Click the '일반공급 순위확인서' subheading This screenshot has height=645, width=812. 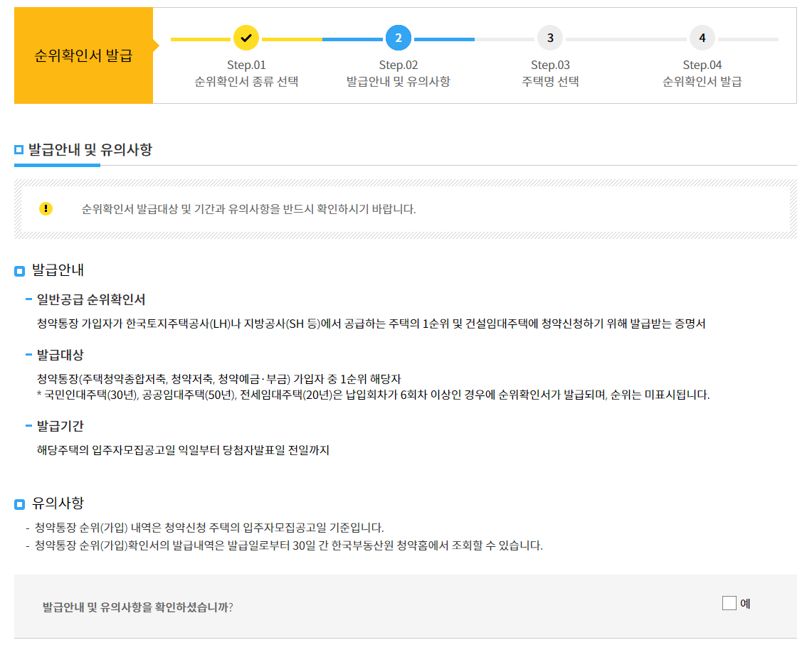tap(91, 299)
